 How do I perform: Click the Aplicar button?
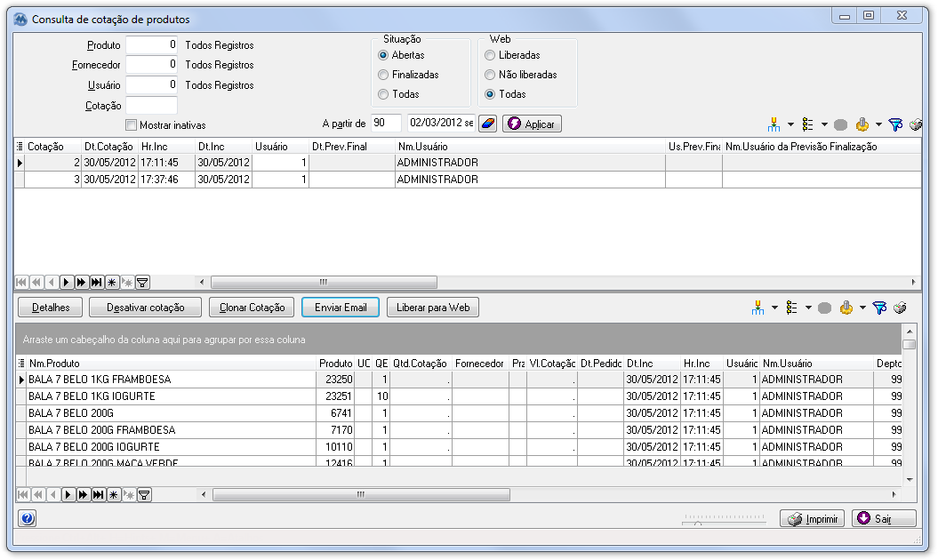tap(532, 124)
